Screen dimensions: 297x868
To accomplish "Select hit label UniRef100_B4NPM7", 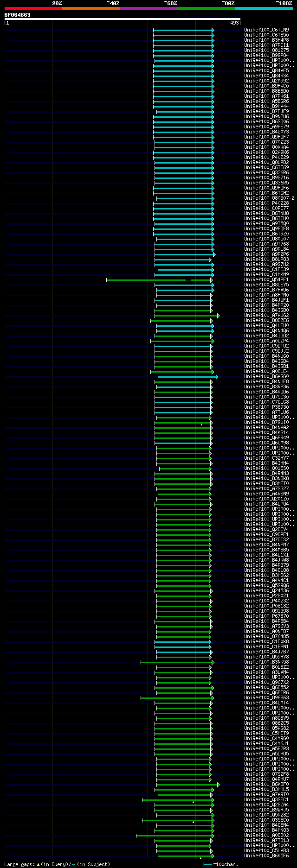I will 266,545.
